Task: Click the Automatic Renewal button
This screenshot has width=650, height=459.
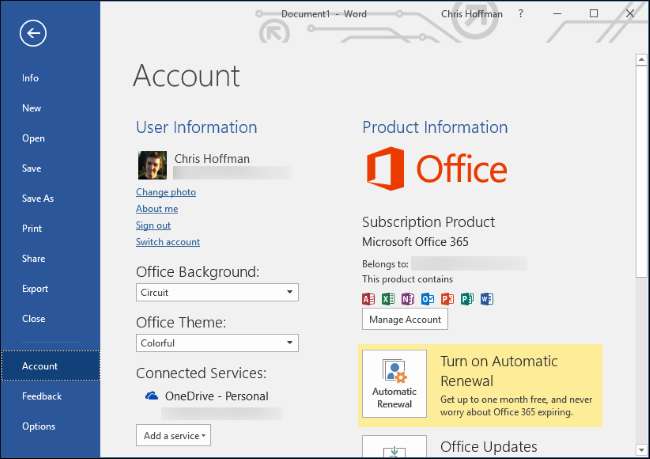Action: click(395, 383)
